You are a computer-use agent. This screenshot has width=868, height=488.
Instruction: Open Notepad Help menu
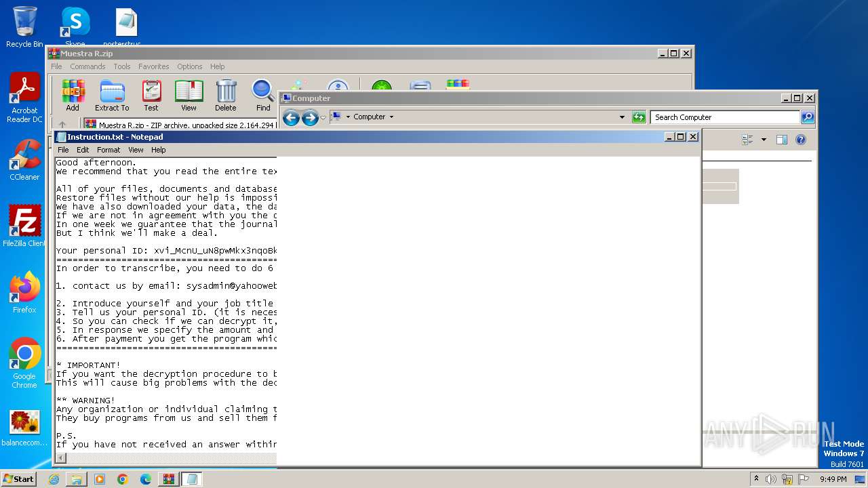158,150
